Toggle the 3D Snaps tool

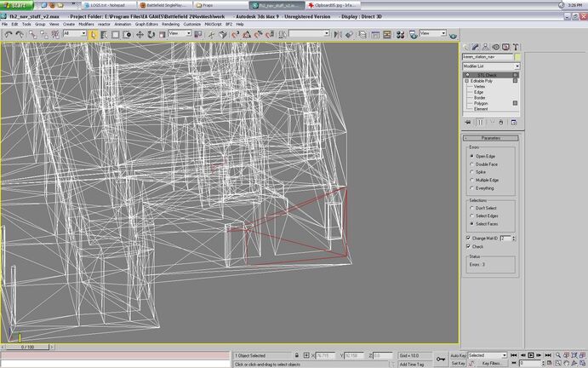[235, 35]
